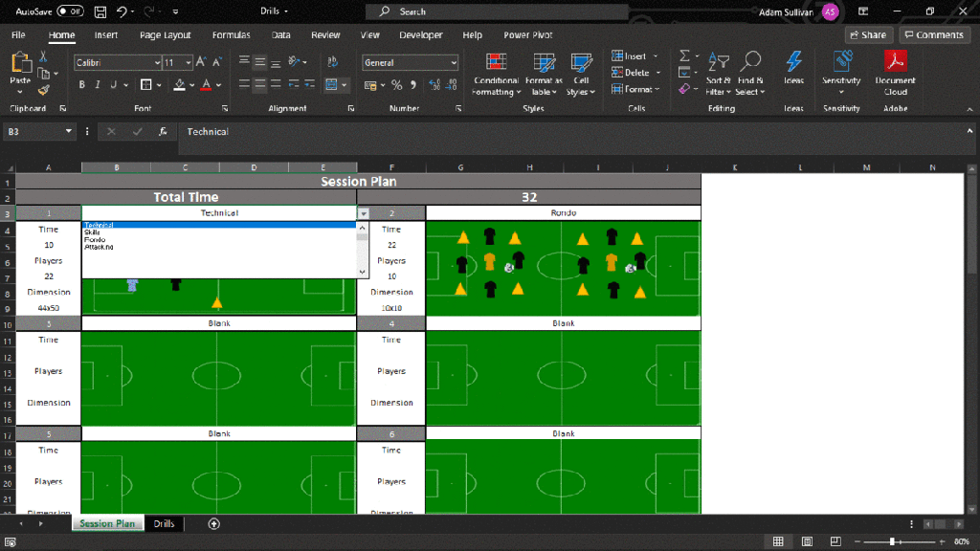This screenshot has width=980, height=551.
Task: Click the Ideas lightning bolt icon
Action: click(793, 63)
